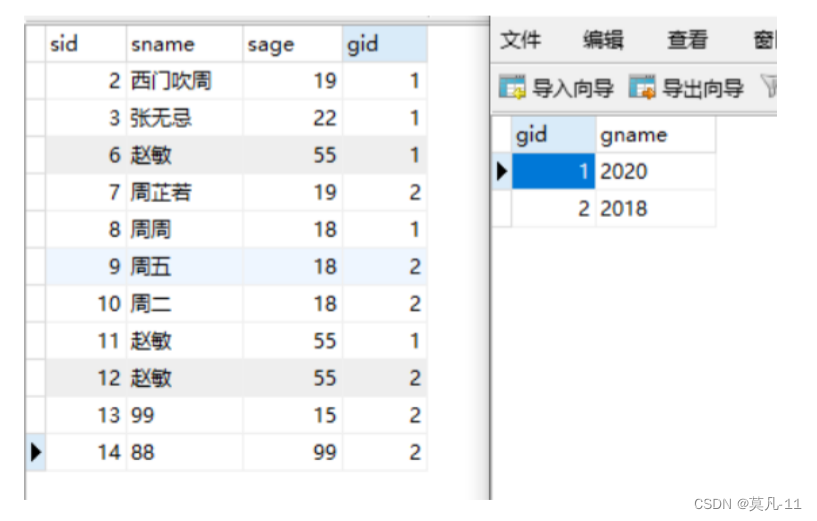Click the sid cell 13
The height and width of the screenshot is (521, 817).
(85, 415)
